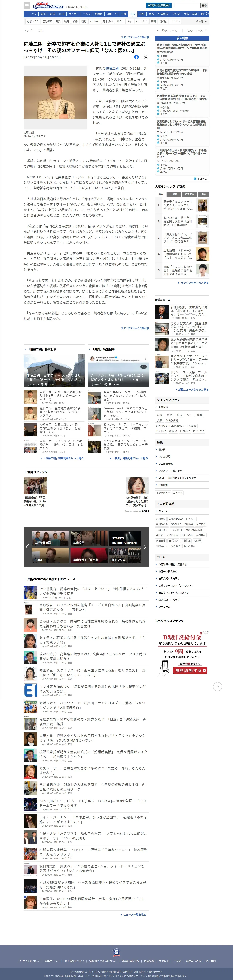
Task: Open ranking article 上地雄輔 ドジャース
Action: (x=178, y=254)
